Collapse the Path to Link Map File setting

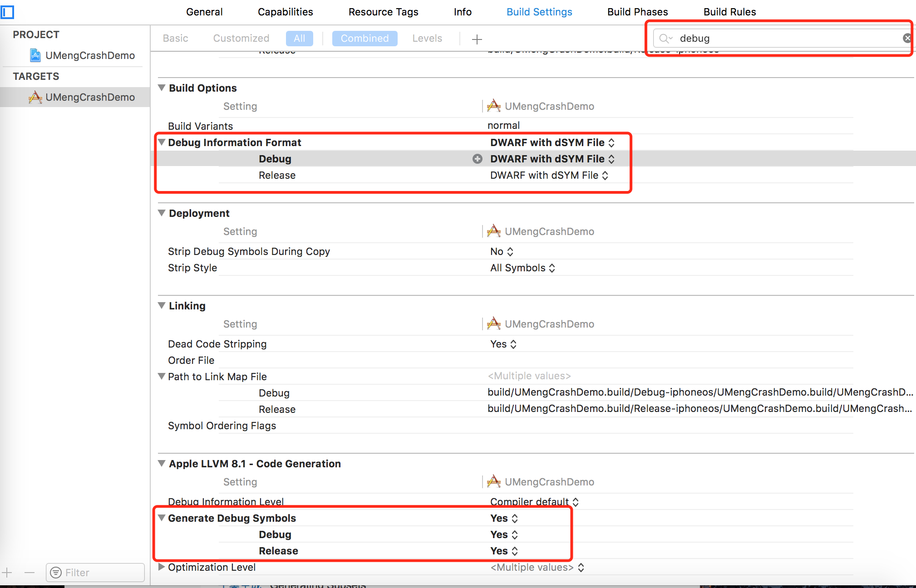point(162,376)
